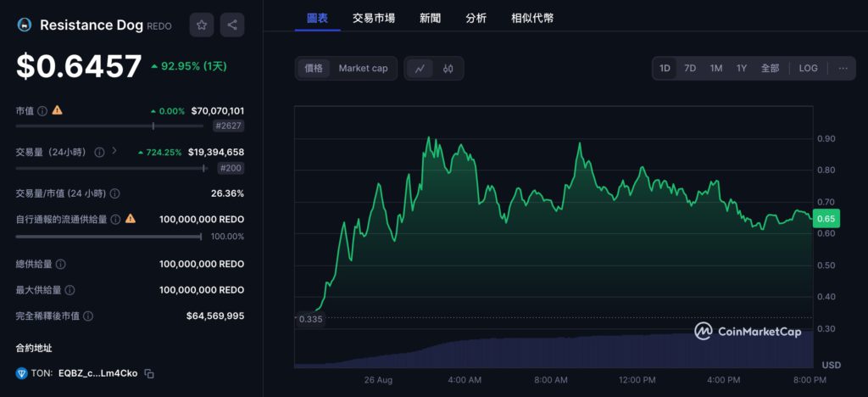Open the three-dots chart options menu

[843, 68]
